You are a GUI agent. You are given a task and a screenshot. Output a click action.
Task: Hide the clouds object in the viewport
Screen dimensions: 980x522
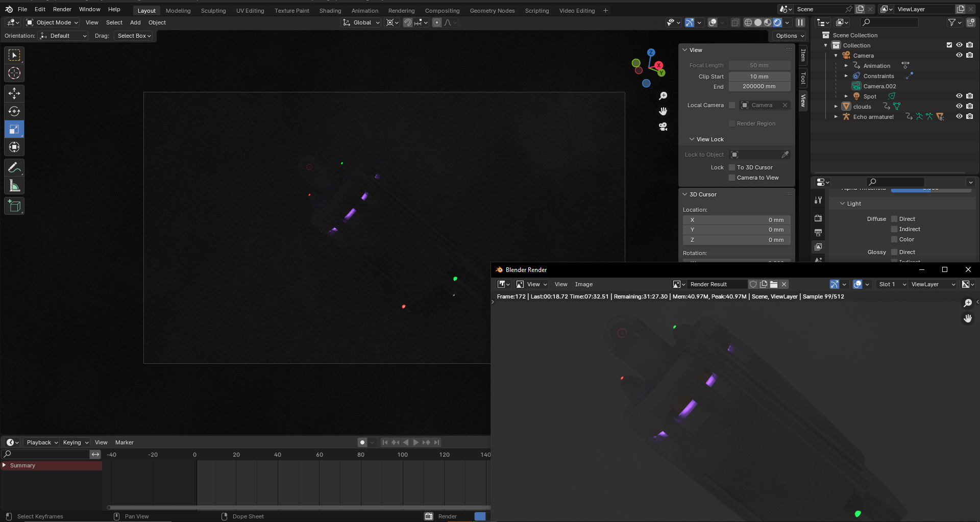[959, 106]
